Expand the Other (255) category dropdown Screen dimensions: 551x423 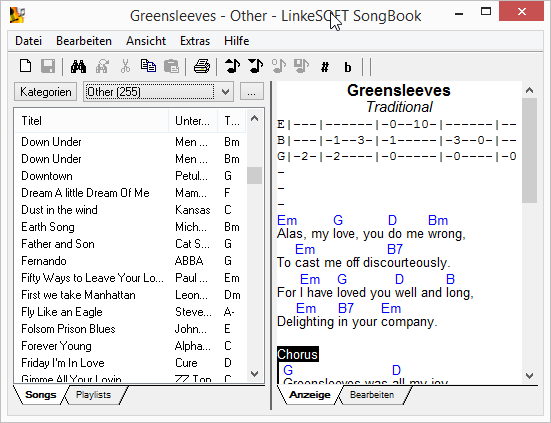[226, 92]
